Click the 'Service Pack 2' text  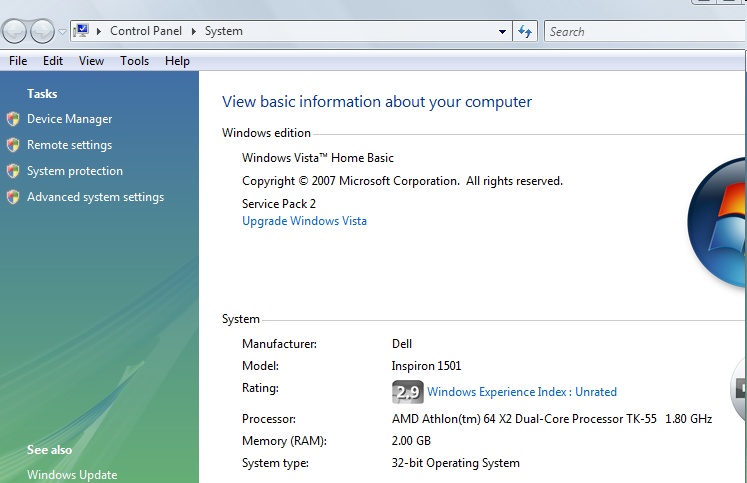(x=279, y=204)
